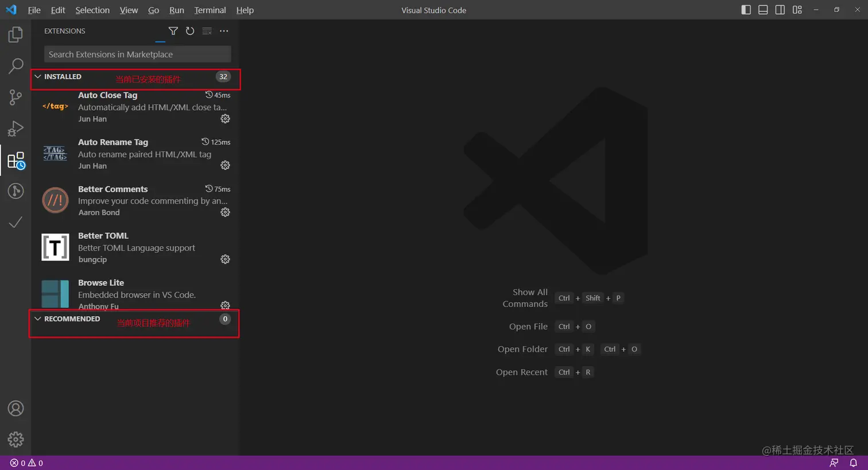Open the View menu
This screenshot has height=470, width=868.
pos(129,10)
